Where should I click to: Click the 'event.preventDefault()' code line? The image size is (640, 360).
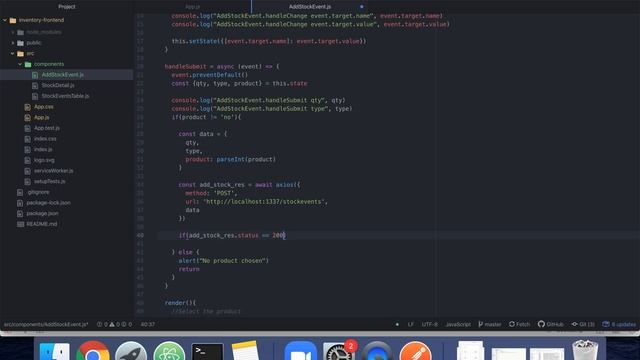pyautogui.click(x=209, y=75)
